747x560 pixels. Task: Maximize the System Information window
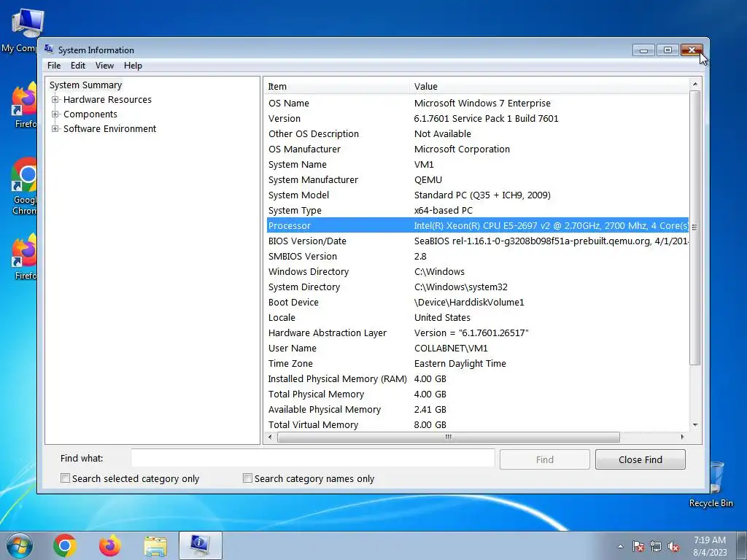(667, 50)
